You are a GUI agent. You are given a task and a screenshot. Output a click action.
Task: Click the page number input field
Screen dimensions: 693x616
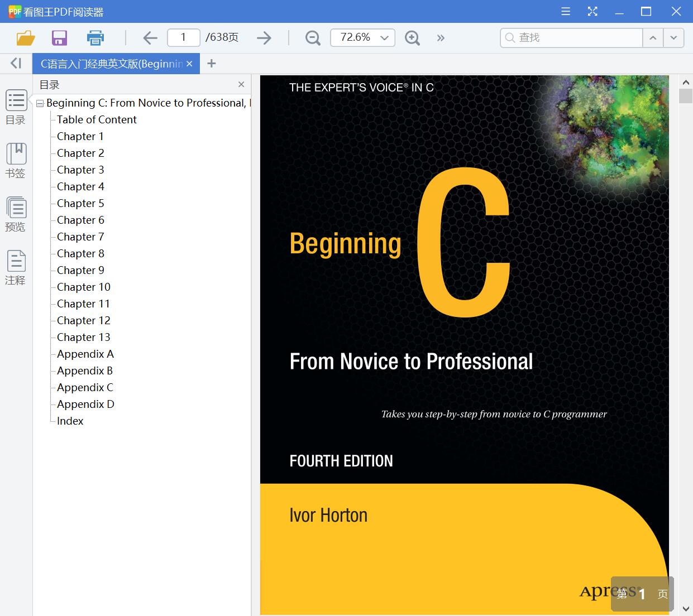pyautogui.click(x=183, y=37)
